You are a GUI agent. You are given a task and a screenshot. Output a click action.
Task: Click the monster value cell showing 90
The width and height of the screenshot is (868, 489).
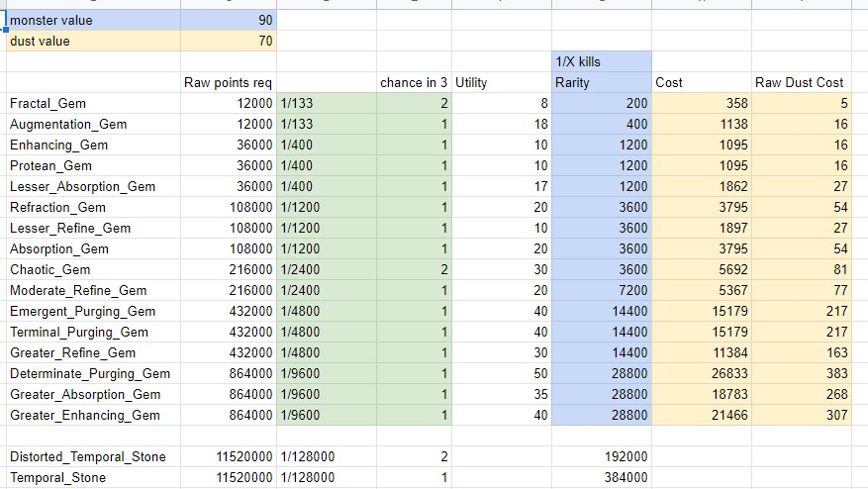(229, 21)
